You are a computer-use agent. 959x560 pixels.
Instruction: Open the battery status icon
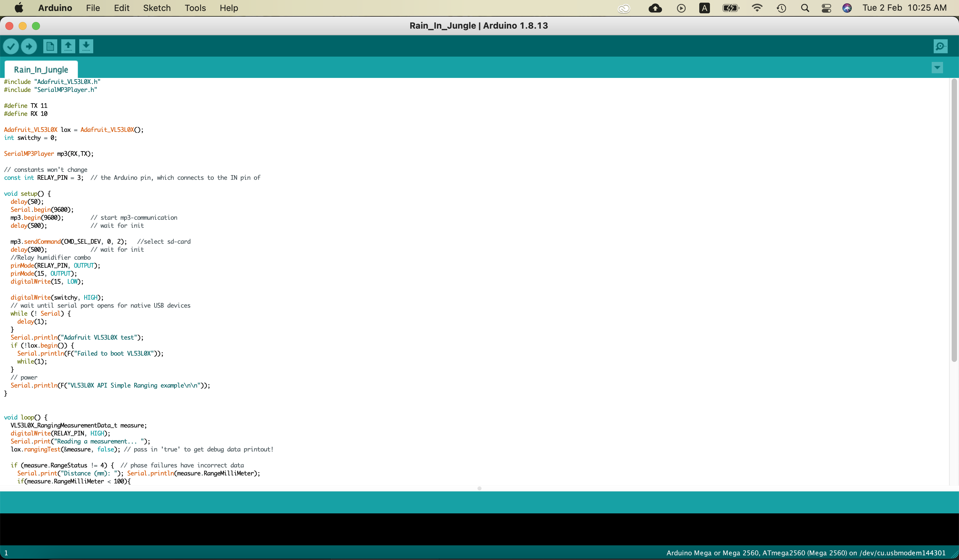[731, 8]
